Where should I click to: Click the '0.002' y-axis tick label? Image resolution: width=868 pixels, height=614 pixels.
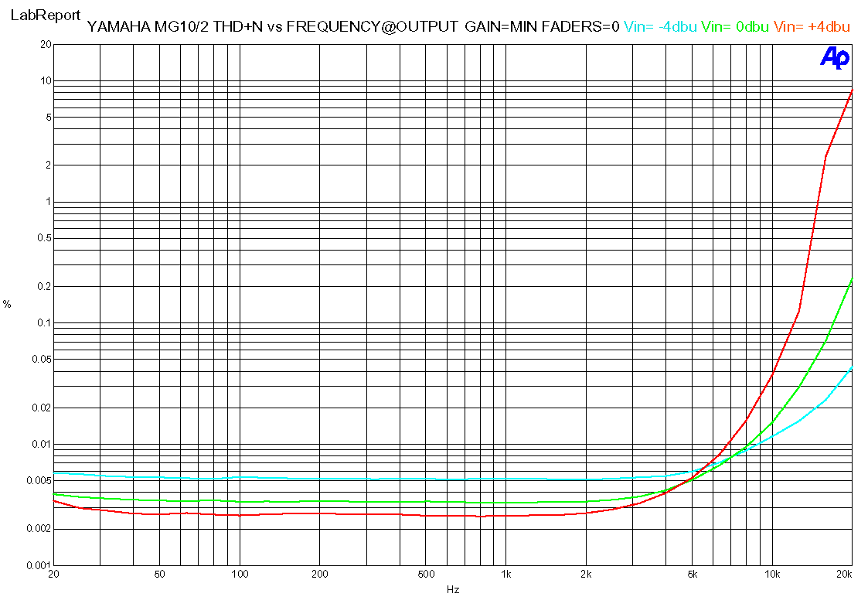coord(39,529)
